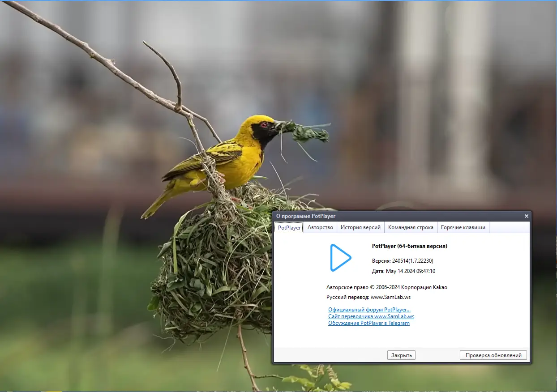Switch to the Командная строка tab
The width and height of the screenshot is (557, 392).
tap(411, 227)
